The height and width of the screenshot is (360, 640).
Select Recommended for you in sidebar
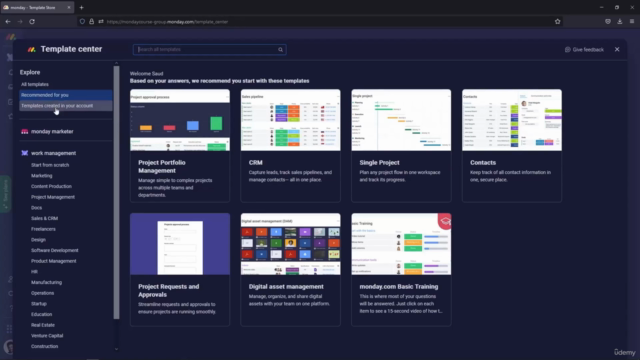[66, 95]
